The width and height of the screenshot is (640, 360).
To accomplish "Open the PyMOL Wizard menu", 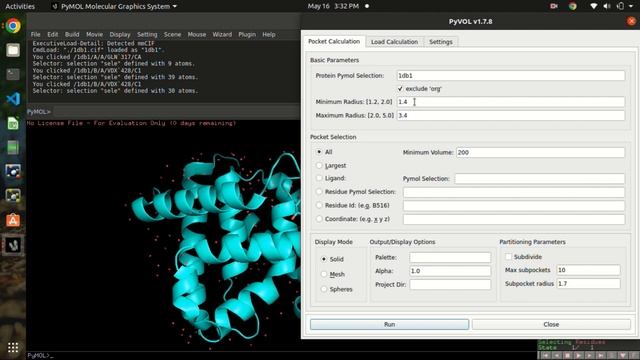I will point(222,35).
